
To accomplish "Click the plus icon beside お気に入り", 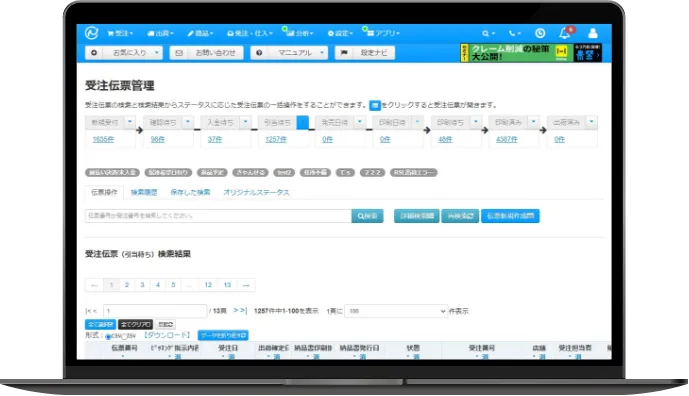I will point(94,53).
